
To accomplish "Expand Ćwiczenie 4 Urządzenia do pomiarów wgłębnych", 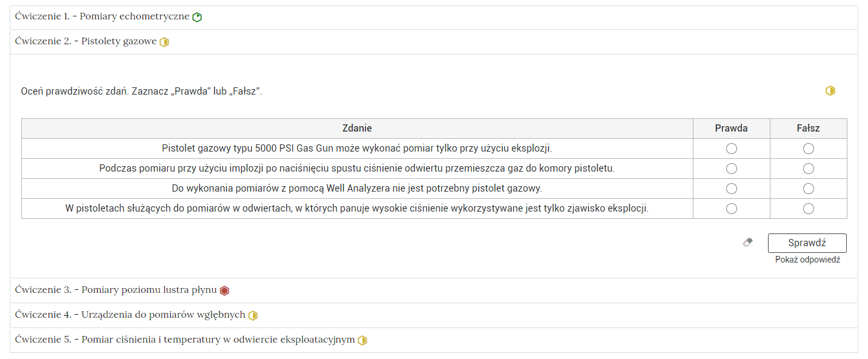I will (x=130, y=315).
